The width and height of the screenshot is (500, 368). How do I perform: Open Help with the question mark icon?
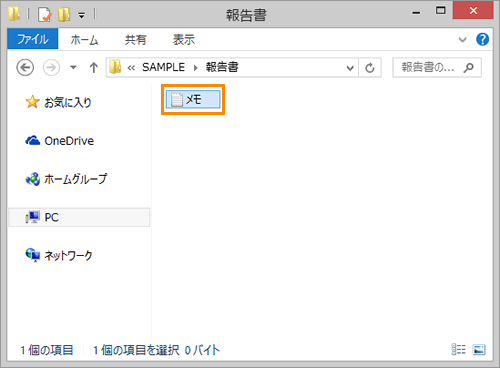(x=482, y=39)
